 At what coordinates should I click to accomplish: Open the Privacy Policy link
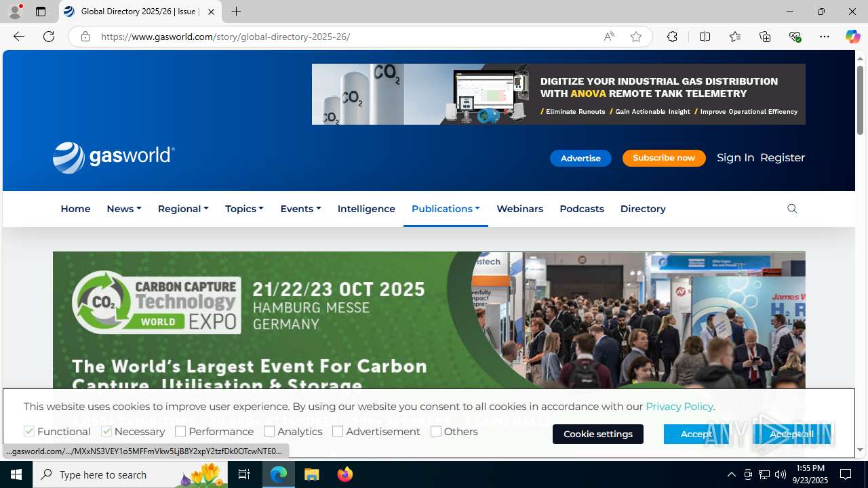(x=679, y=407)
